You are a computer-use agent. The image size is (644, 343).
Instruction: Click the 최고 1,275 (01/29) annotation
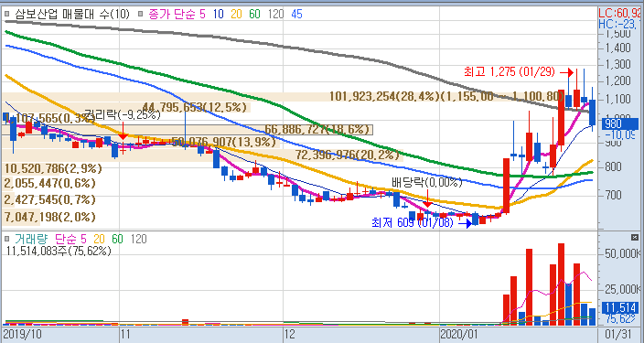(x=510, y=72)
